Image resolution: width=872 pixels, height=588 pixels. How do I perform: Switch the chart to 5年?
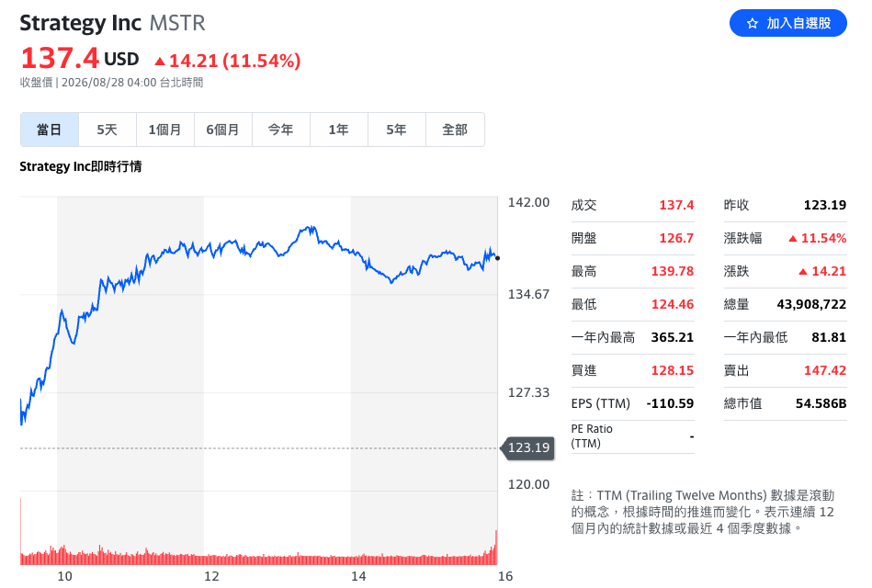pos(397,130)
